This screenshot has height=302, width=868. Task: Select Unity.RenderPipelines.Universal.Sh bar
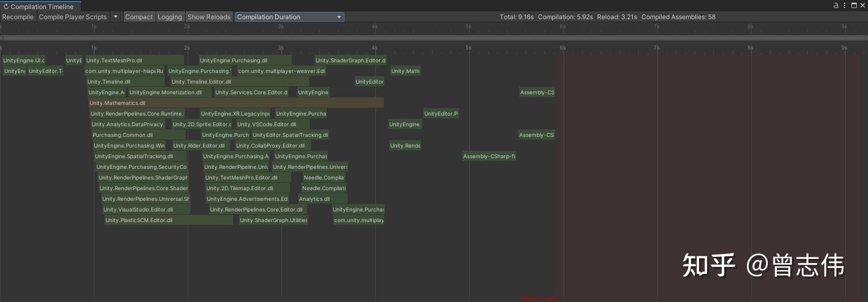146,199
